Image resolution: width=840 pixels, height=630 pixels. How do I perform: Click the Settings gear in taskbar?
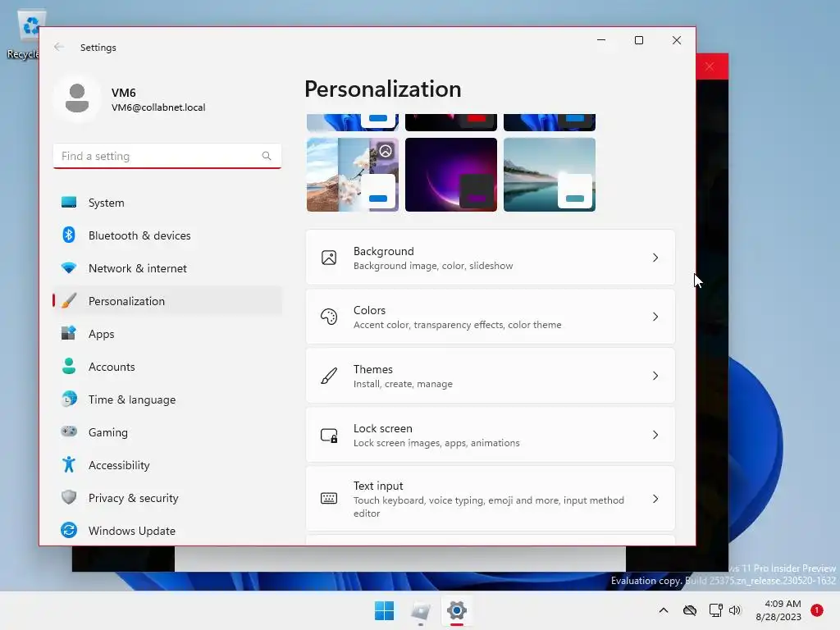(457, 610)
